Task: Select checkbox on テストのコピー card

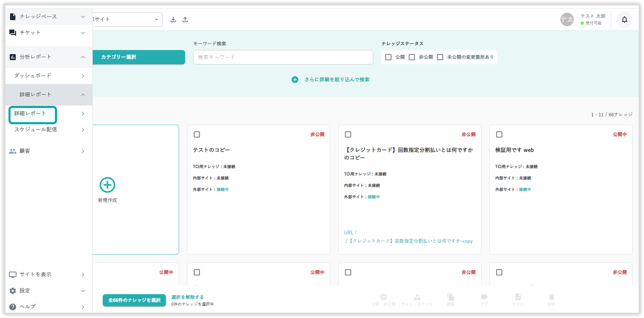Action: 197,135
